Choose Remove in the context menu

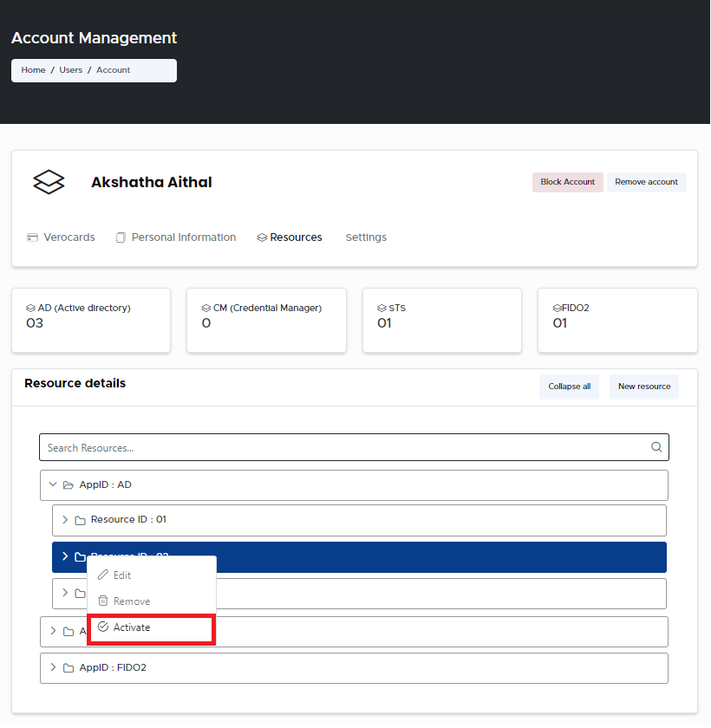[x=132, y=601]
